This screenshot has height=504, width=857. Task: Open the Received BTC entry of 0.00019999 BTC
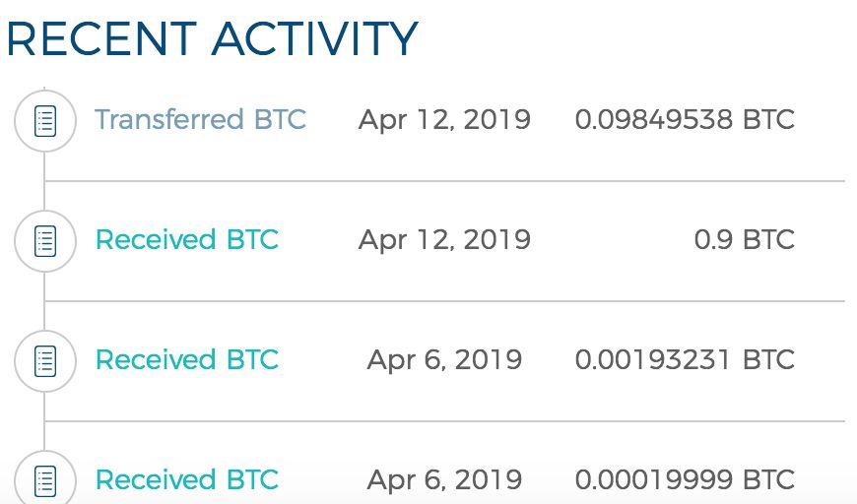click(186, 480)
